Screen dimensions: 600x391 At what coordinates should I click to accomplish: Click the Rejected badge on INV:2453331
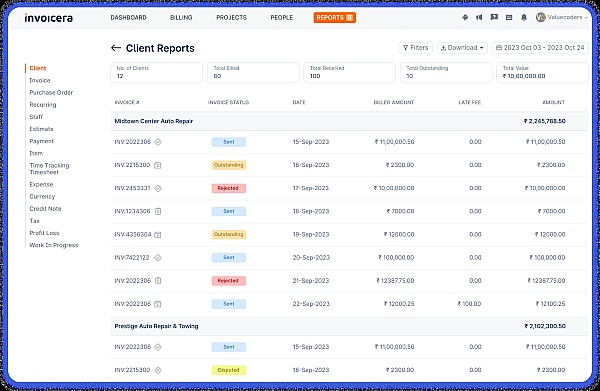pyautogui.click(x=228, y=188)
